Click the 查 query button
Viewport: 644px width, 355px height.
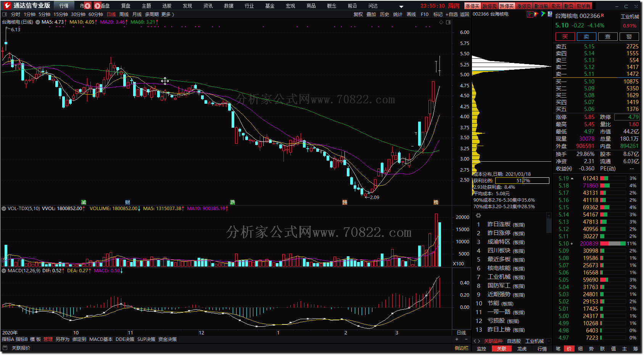(608, 37)
